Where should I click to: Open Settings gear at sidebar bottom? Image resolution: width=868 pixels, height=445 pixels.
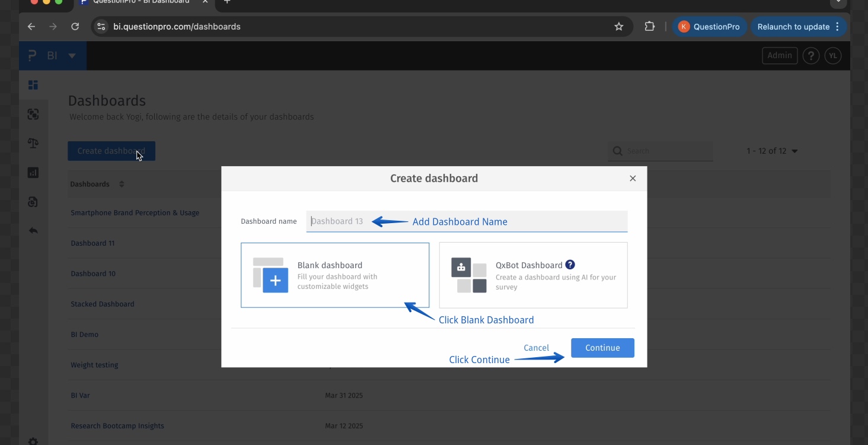pyautogui.click(x=33, y=441)
